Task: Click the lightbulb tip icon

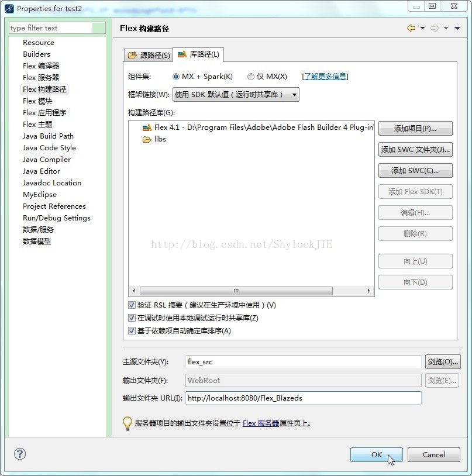Action: [x=127, y=423]
